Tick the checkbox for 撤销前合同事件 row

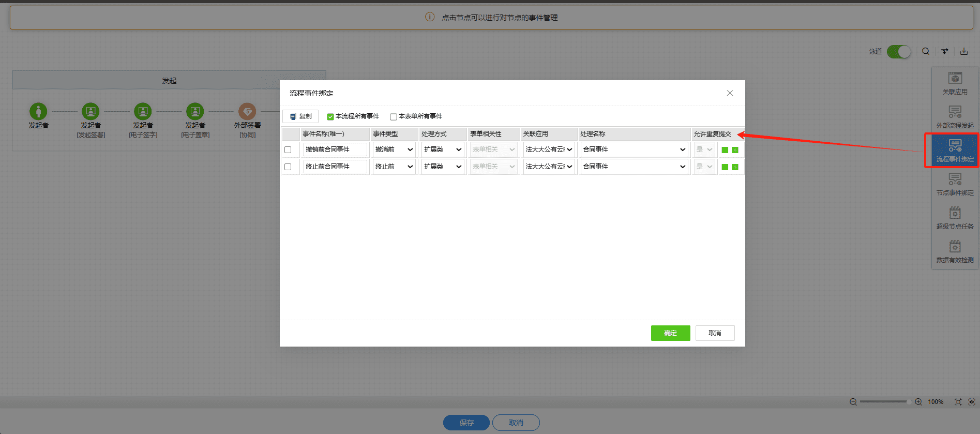[x=288, y=150]
